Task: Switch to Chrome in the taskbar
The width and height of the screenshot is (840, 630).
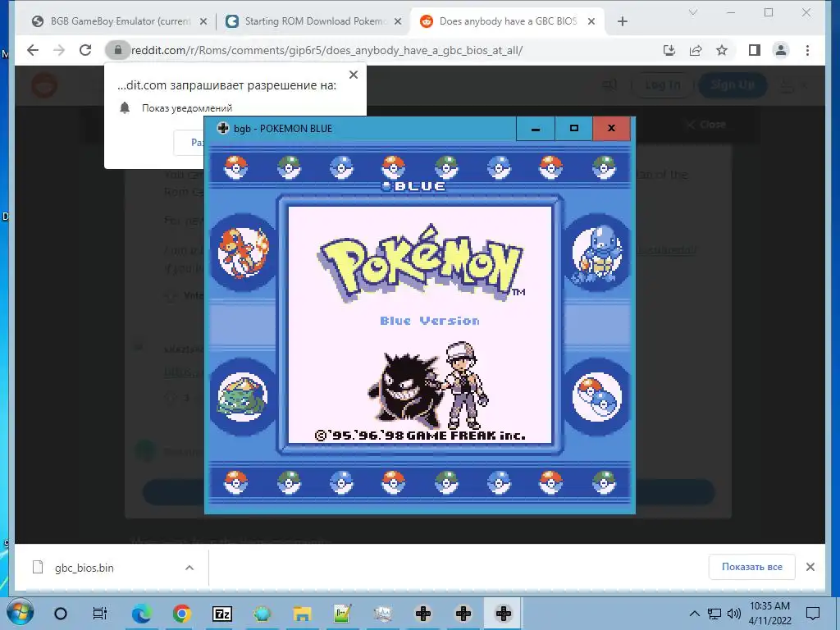Action: tap(181, 614)
